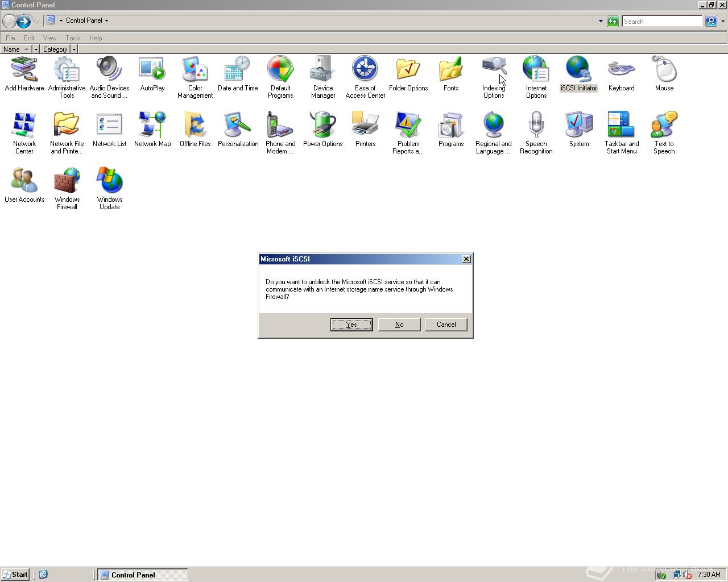Image resolution: width=728 pixels, height=582 pixels.
Task: Open Regional and Language options
Action: pos(494,133)
